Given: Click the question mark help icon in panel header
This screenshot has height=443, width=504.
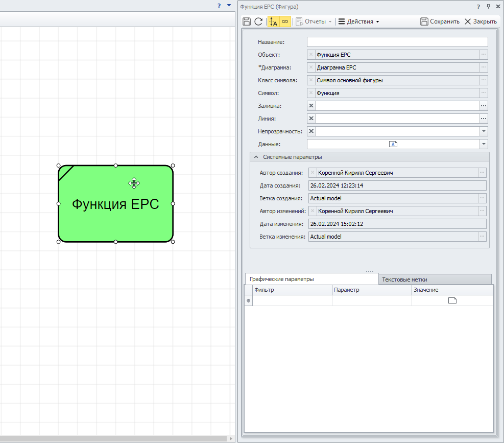Looking at the screenshot, I should 478,7.
